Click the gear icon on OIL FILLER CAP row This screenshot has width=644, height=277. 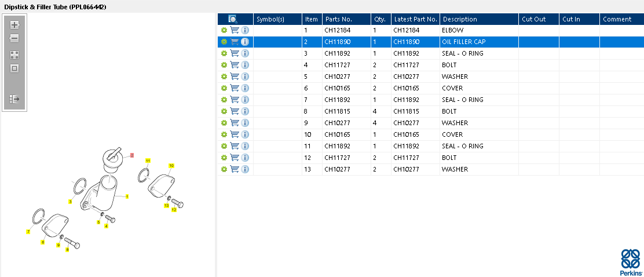[224, 42]
